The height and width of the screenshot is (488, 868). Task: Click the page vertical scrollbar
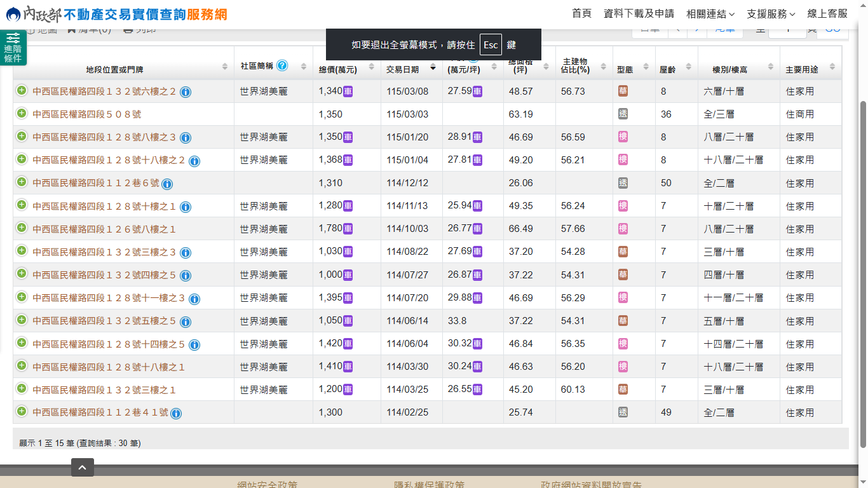pyautogui.click(x=862, y=254)
